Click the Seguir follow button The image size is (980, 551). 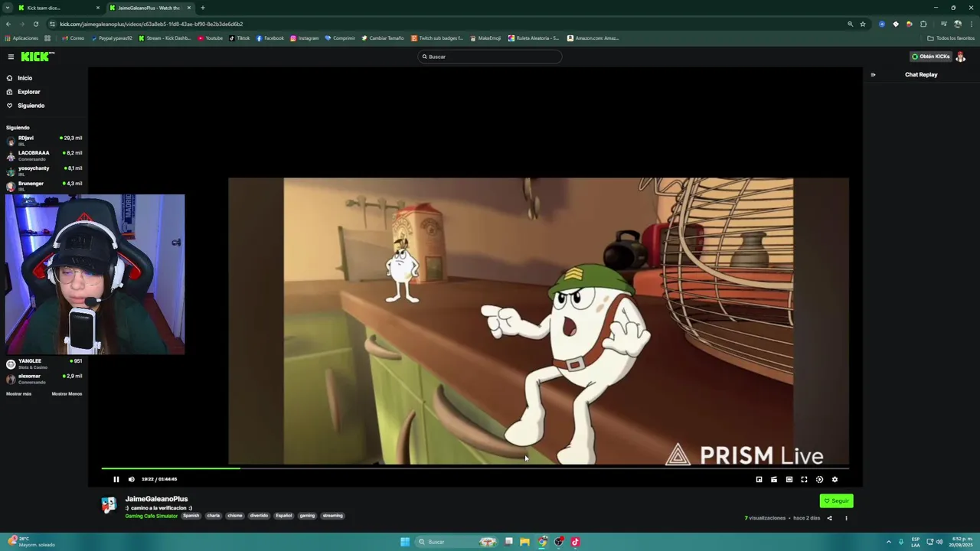tap(836, 500)
